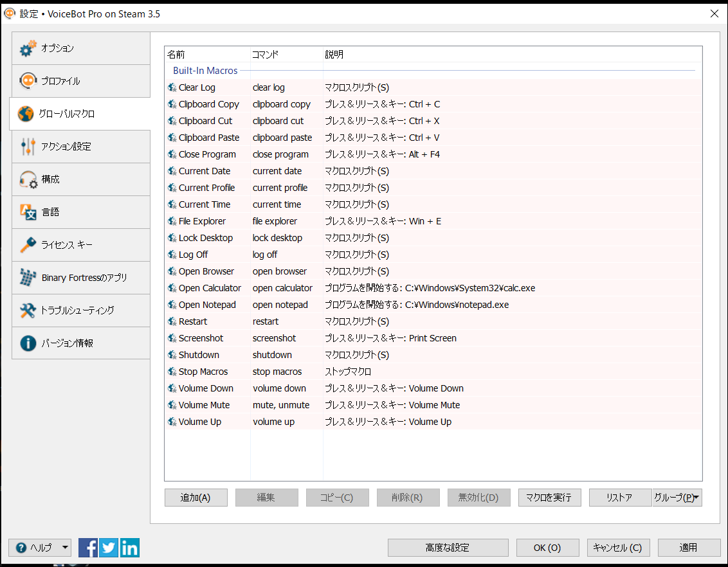Click the macro icon of Clear Log row

click(172, 87)
